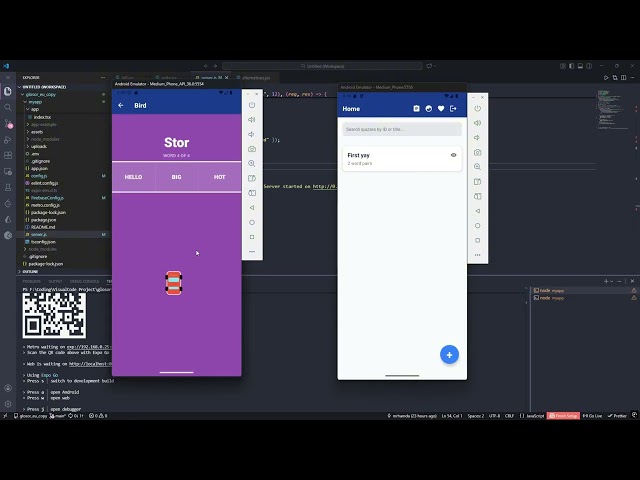Click JavaScript language mode in status bar
640x480 pixels.
pyautogui.click(x=532, y=416)
